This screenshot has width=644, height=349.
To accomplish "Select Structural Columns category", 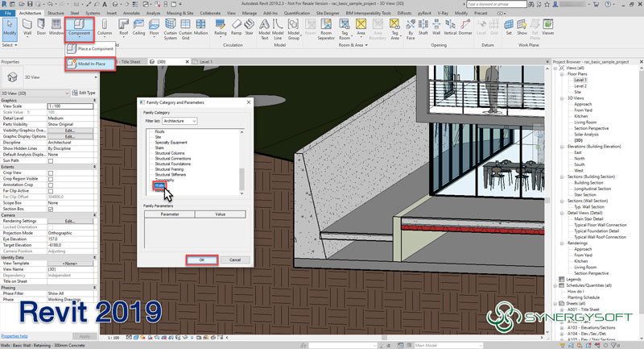I will [170, 153].
